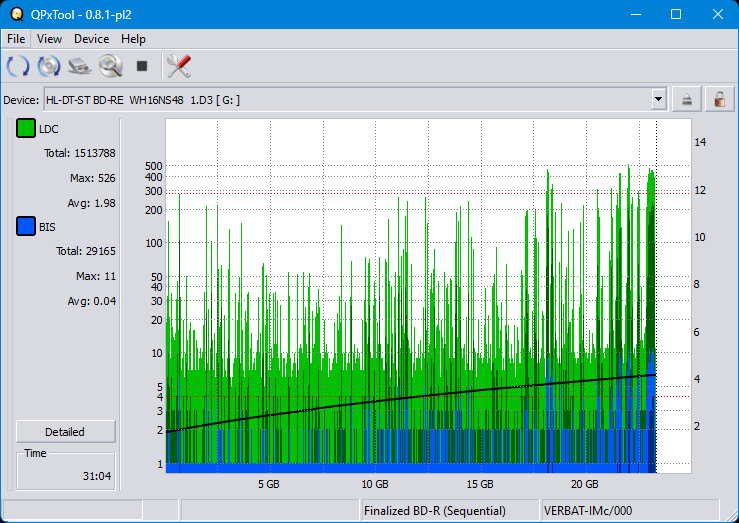Image resolution: width=739 pixels, height=523 pixels.
Task: Open the File menu
Action: pyautogui.click(x=16, y=39)
